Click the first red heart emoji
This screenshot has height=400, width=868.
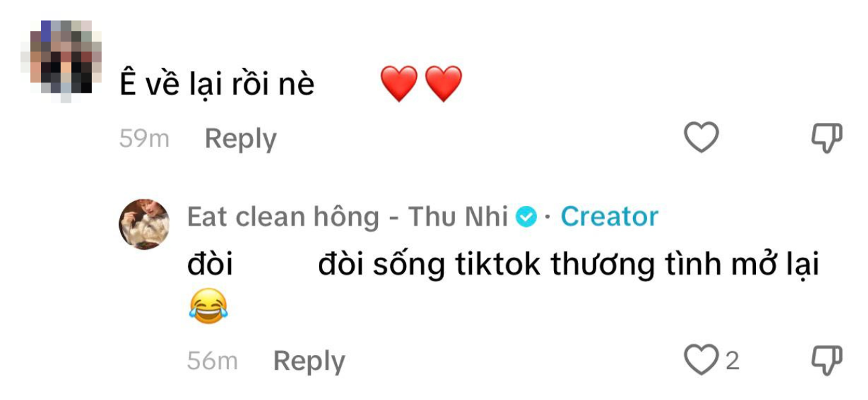[399, 84]
